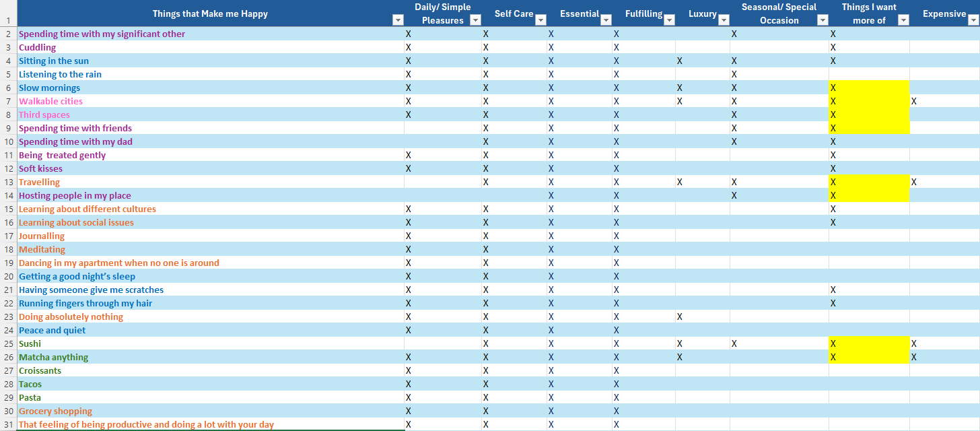Open Seasonal/Special Occasion filter dropdown
This screenshot has width=980, height=431.
pyautogui.click(x=823, y=20)
